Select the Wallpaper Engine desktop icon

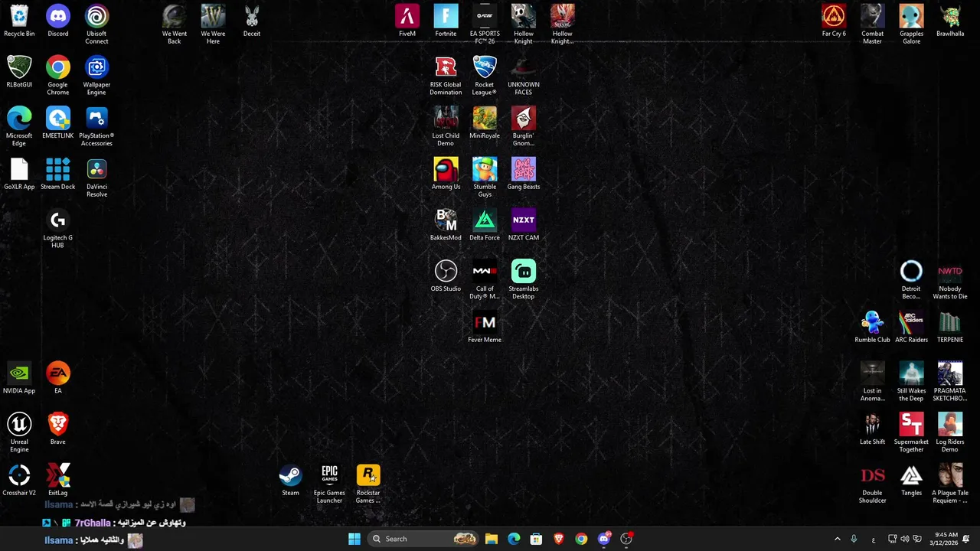pyautogui.click(x=96, y=76)
